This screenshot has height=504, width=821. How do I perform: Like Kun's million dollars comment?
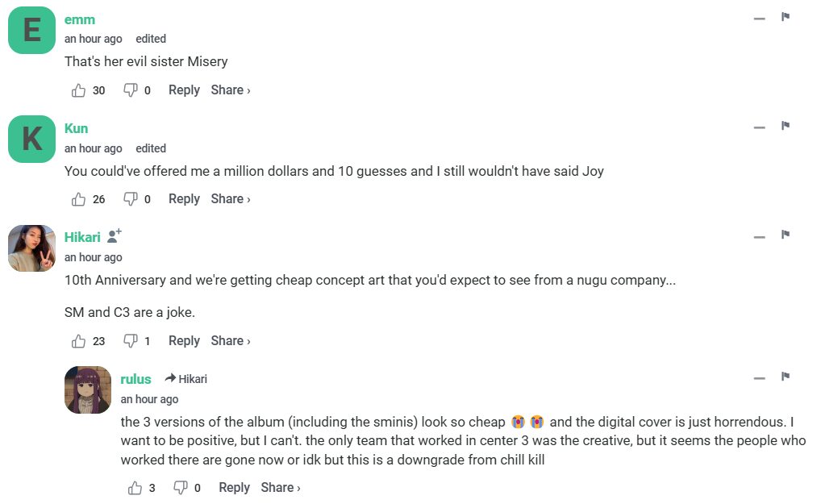[79, 199]
